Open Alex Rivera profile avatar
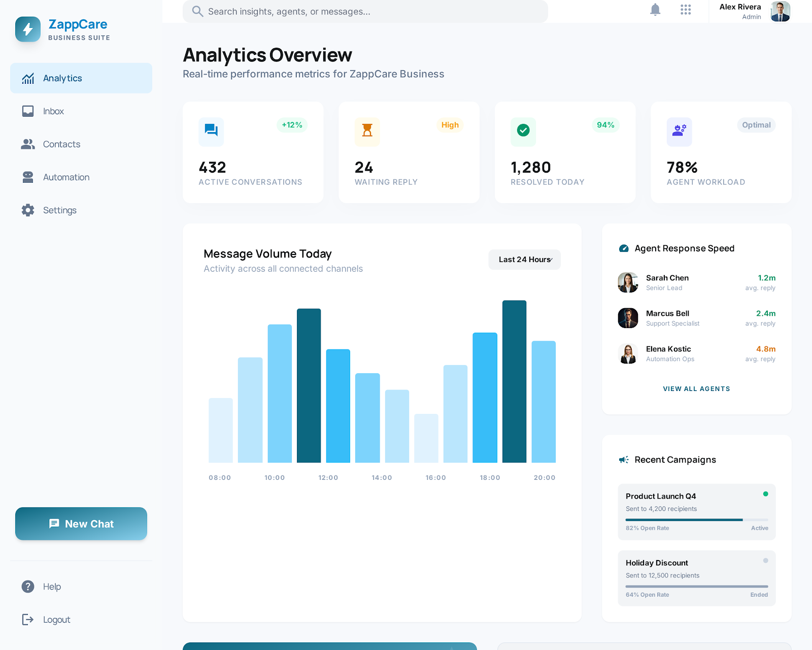This screenshot has height=650, width=812. click(x=780, y=11)
